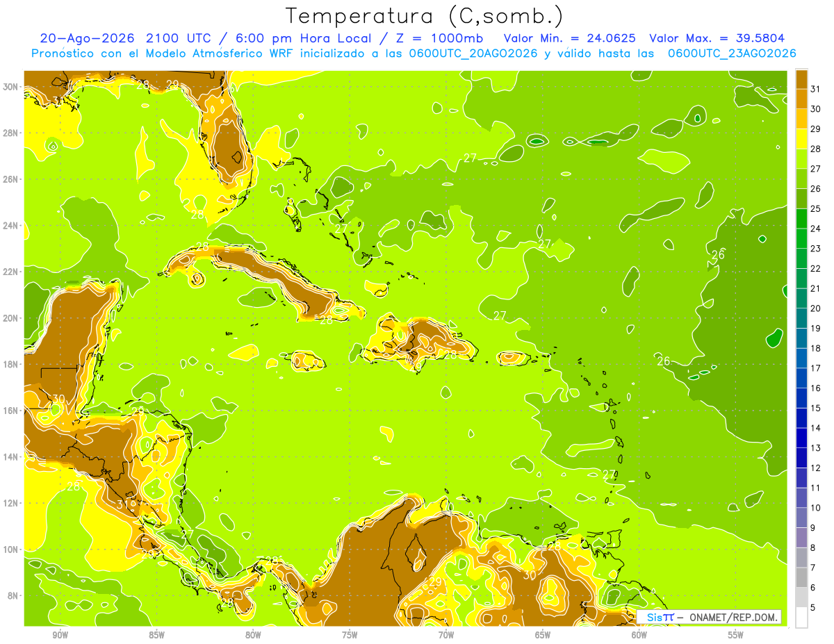Screen dimensions: 834x644
Task: Click the 'Temperatura (C,somb.)' chart title
Action: (425, 16)
